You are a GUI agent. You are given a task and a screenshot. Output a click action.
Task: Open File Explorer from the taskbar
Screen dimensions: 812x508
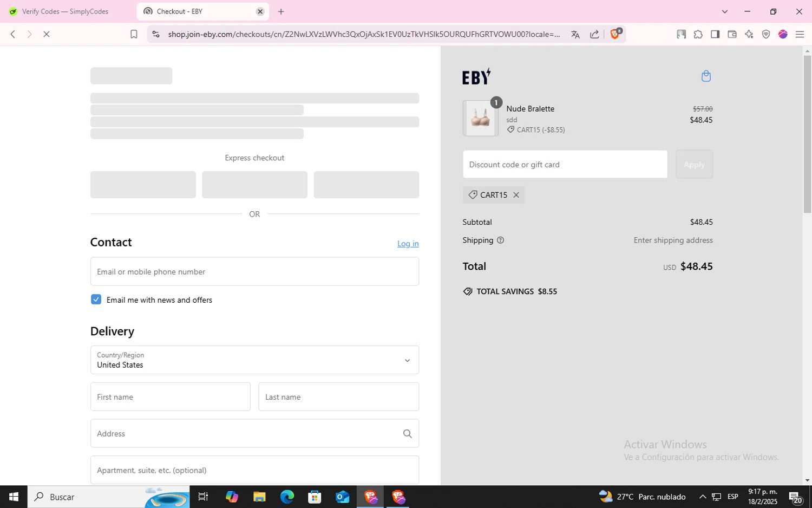[259, 497]
